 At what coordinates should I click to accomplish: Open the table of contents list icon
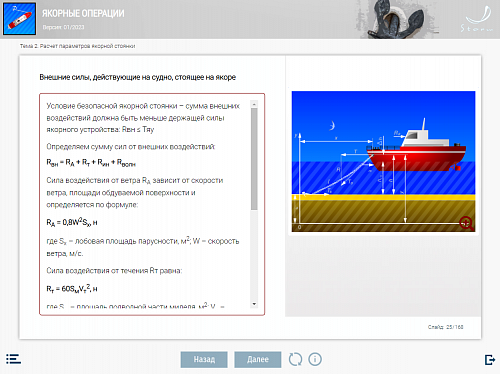tap(13, 359)
